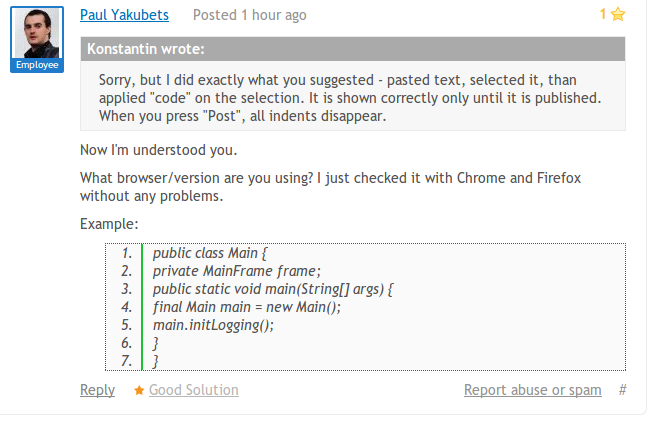Click the like count number 1
Viewport: 659px width, 425px height.
tap(603, 15)
